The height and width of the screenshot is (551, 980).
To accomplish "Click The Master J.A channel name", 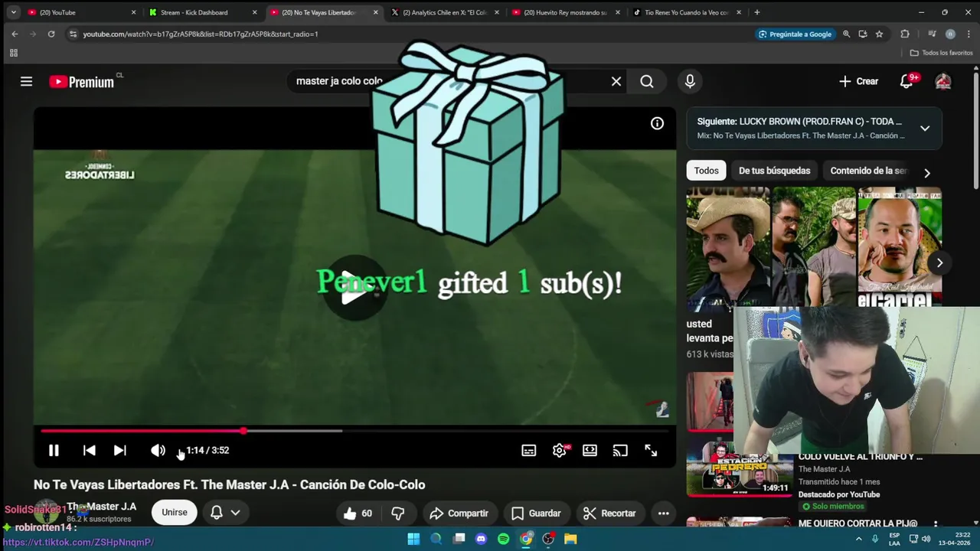I will (x=101, y=507).
